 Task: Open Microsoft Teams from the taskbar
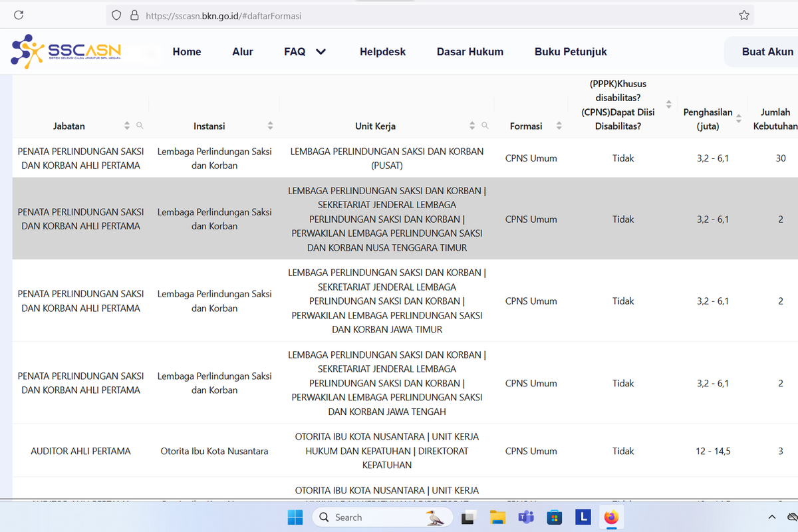(526, 517)
